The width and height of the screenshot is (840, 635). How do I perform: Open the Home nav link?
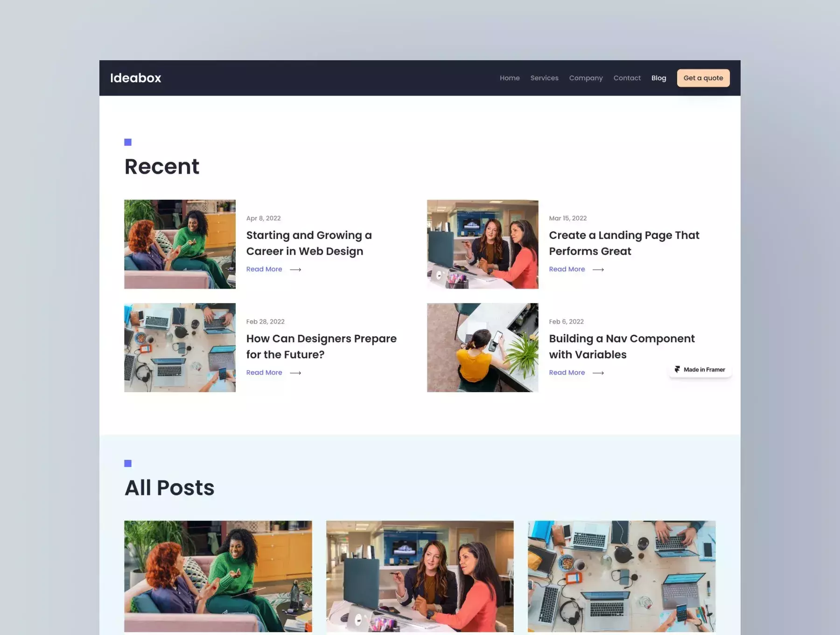pos(510,78)
